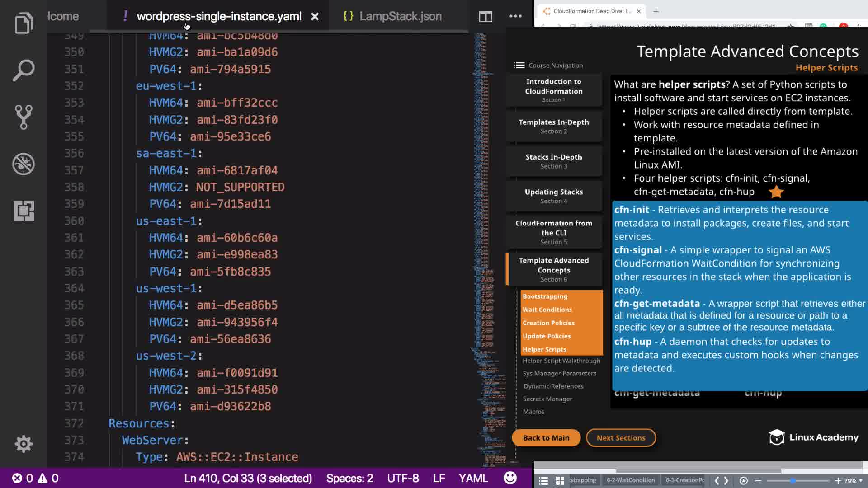868x488 pixels.
Task: Open the 79% zoom level dropdown
Action: (854, 481)
